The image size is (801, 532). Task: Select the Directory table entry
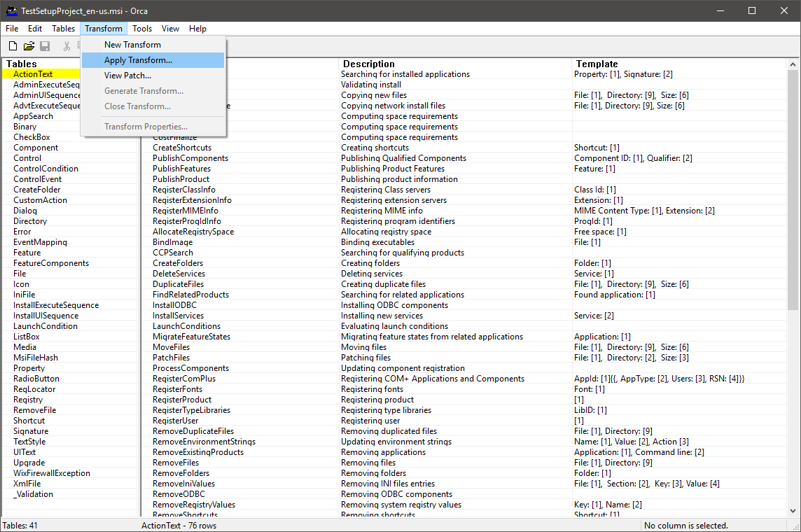point(30,220)
